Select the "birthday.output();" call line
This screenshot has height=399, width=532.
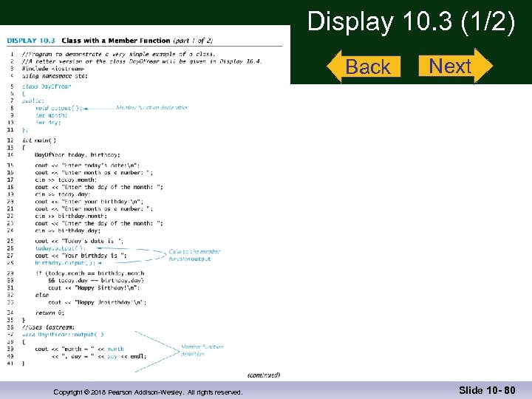pos(65,263)
